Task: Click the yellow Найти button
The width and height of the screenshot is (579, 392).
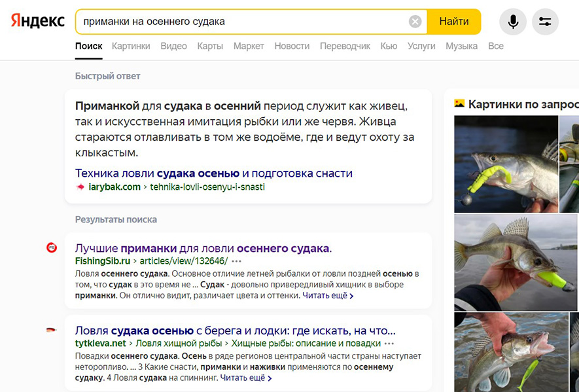Action: (x=454, y=22)
